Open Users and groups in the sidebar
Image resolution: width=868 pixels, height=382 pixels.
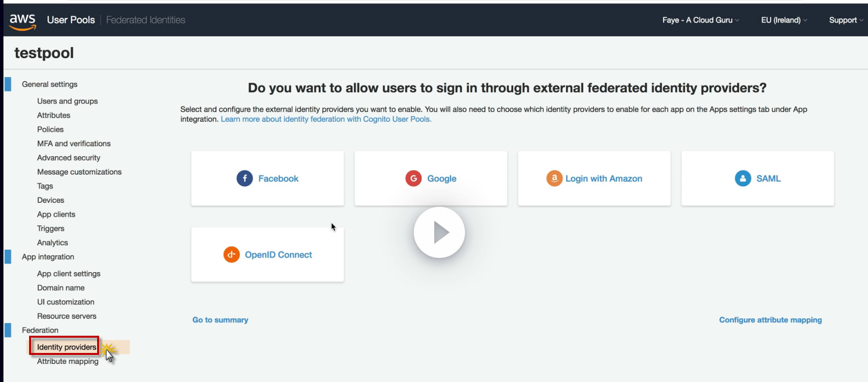coord(68,101)
